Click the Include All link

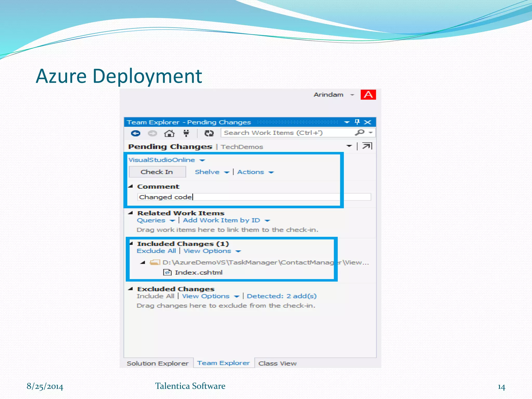(155, 296)
